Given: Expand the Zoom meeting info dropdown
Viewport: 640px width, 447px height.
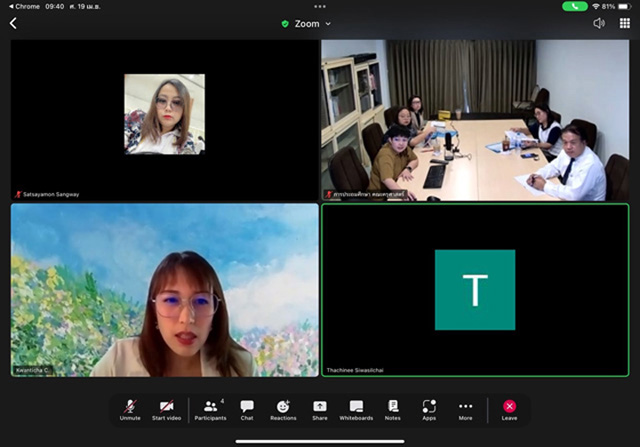Looking at the screenshot, I should 313,23.
